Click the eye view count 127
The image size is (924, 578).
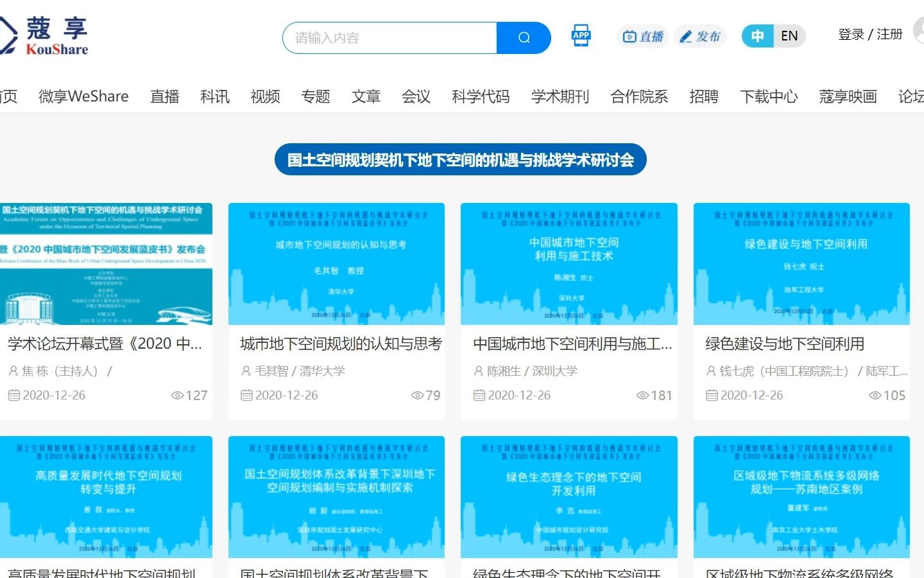click(189, 396)
